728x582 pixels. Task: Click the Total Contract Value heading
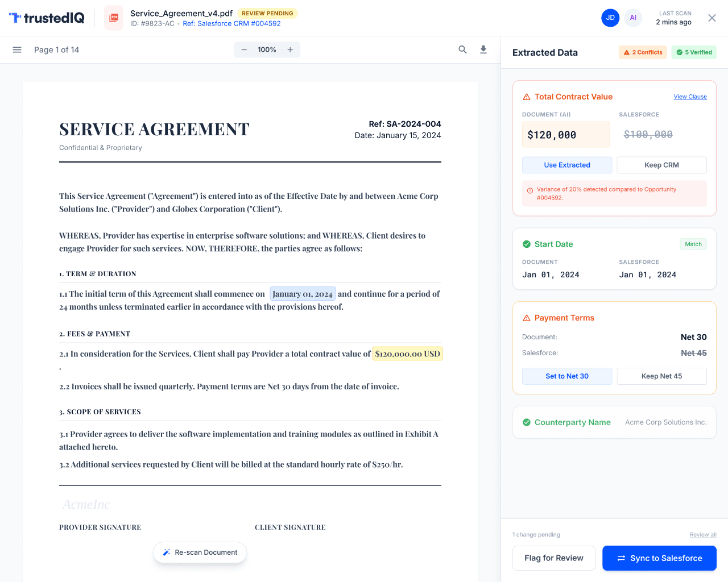tap(573, 97)
